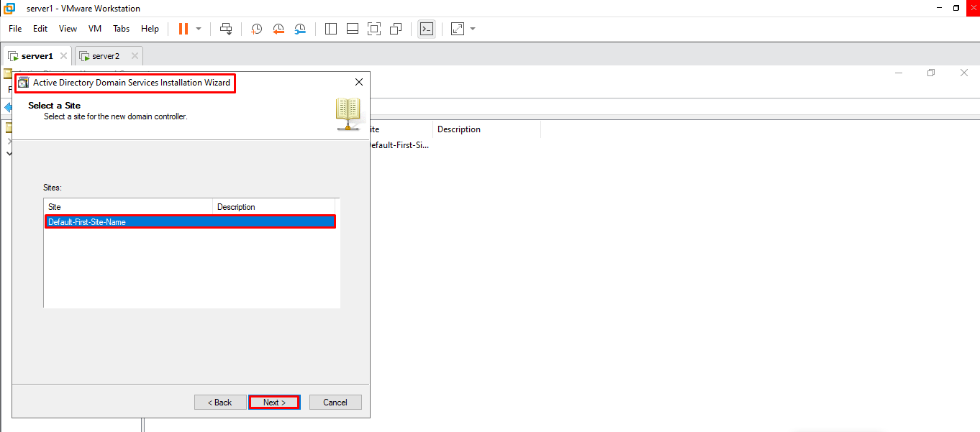Close the server1 tab
Image resolution: width=980 pixels, height=432 pixels.
click(63, 56)
